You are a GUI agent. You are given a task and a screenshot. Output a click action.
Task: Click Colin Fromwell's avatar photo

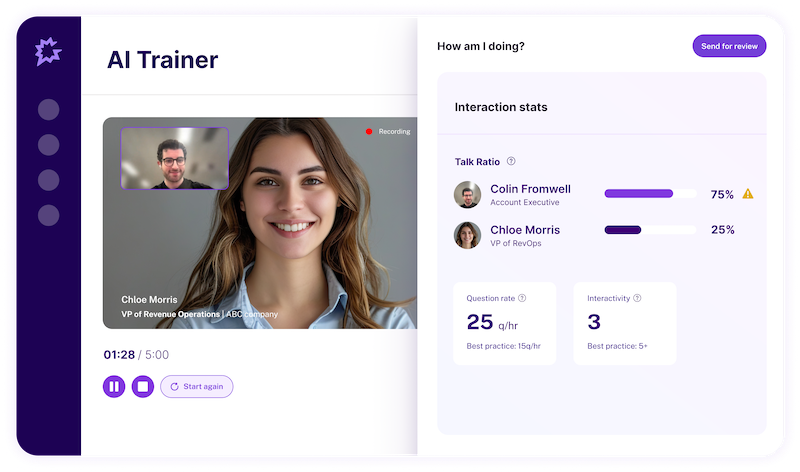(x=467, y=194)
